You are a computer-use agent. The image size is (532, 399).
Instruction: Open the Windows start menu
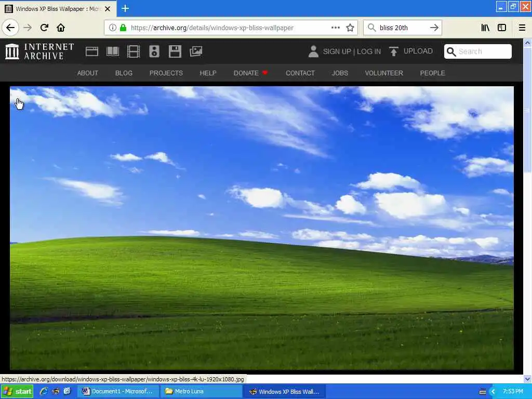tap(17, 392)
